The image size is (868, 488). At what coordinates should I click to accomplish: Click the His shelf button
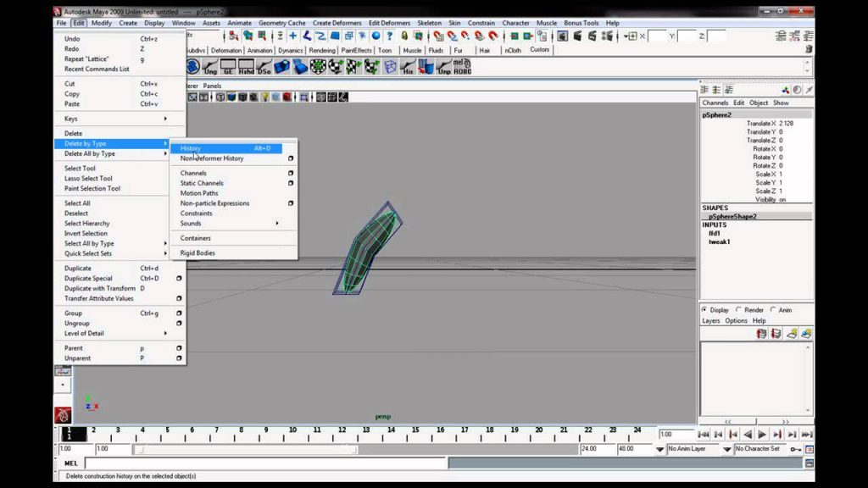pyautogui.click(x=408, y=67)
